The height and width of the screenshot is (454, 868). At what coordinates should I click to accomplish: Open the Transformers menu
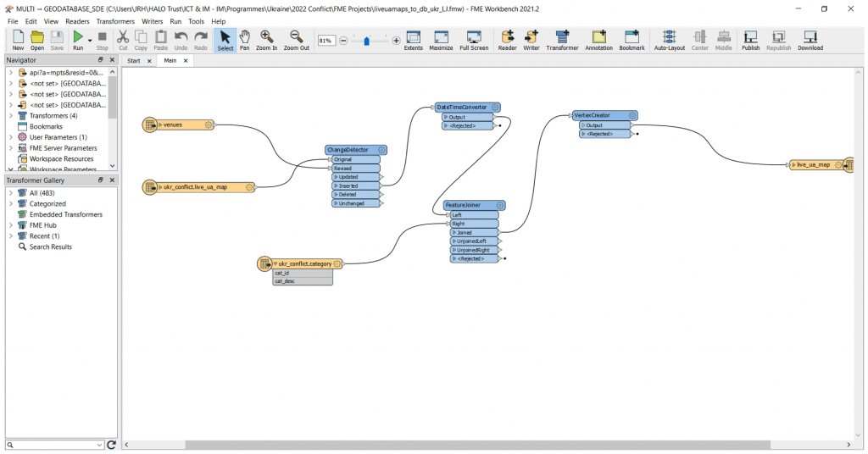coord(115,21)
